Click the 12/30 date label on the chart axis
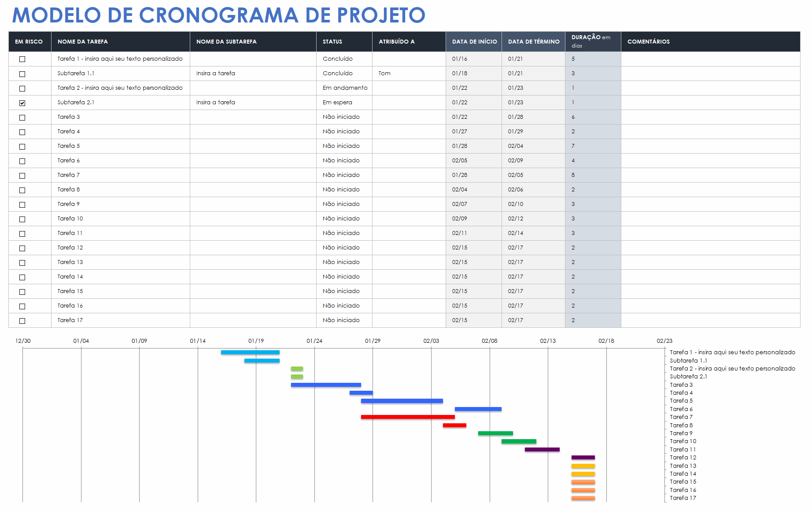The height and width of the screenshot is (510, 812). (23, 341)
